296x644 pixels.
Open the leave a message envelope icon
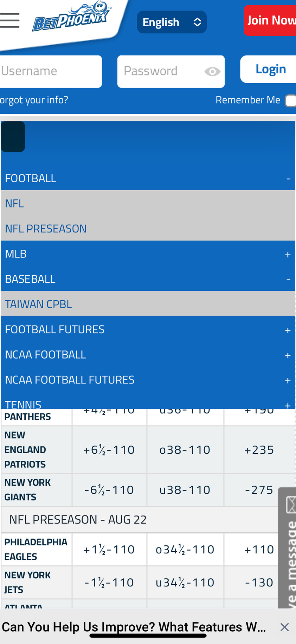coord(291,505)
